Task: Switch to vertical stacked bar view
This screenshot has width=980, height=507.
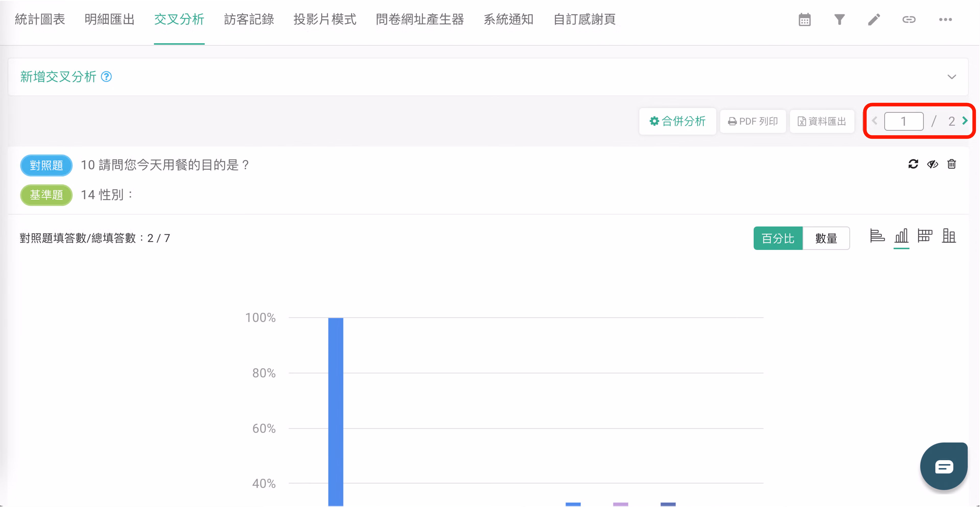Action: click(948, 236)
